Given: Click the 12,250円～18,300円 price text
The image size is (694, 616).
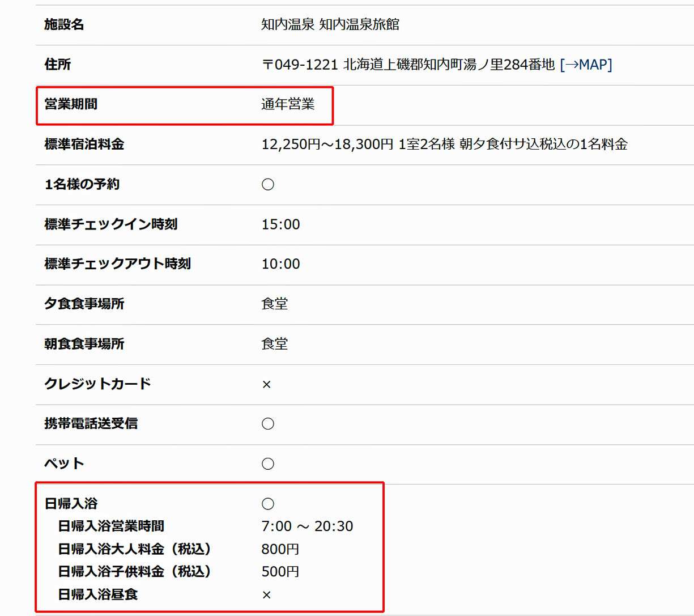Looking at the screenshot, I should (327, 145).
